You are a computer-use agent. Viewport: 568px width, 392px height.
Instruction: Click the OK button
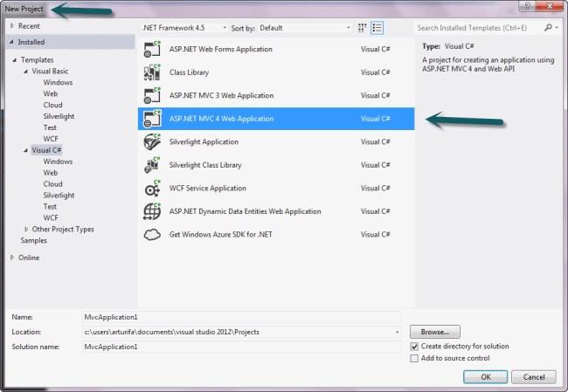[x=485, y=377]
